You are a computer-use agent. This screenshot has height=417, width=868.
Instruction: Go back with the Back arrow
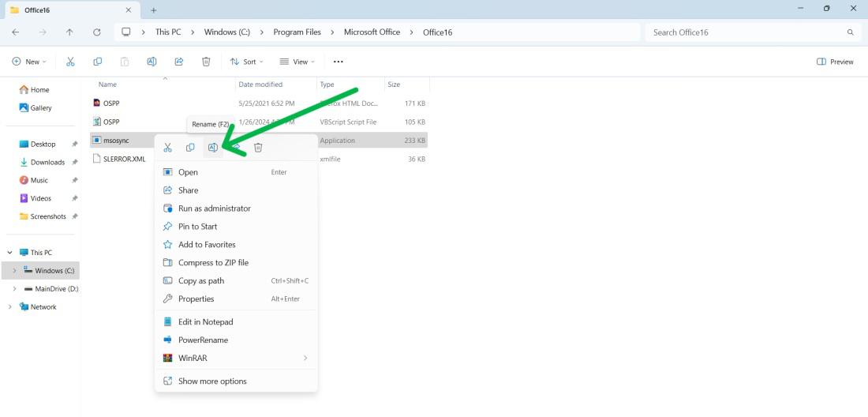pos(16,32)
